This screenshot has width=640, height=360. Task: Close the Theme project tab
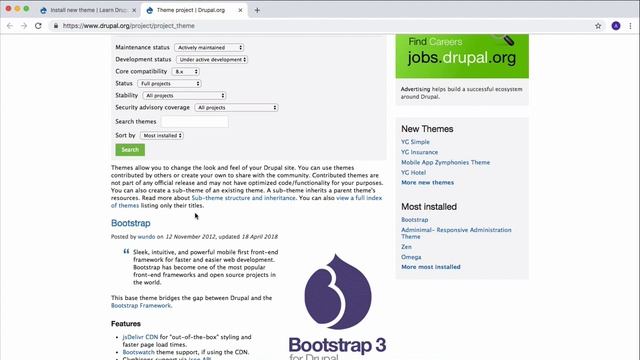point(240,10)
